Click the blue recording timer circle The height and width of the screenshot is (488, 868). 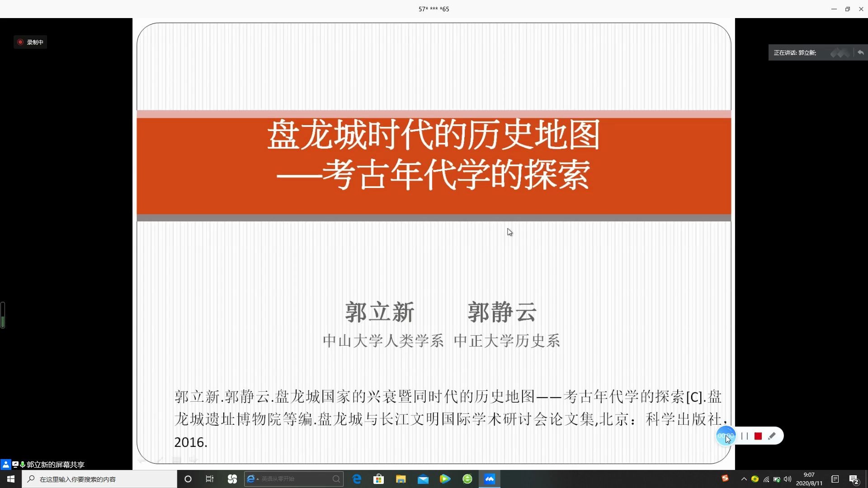(x=726, y=436)
